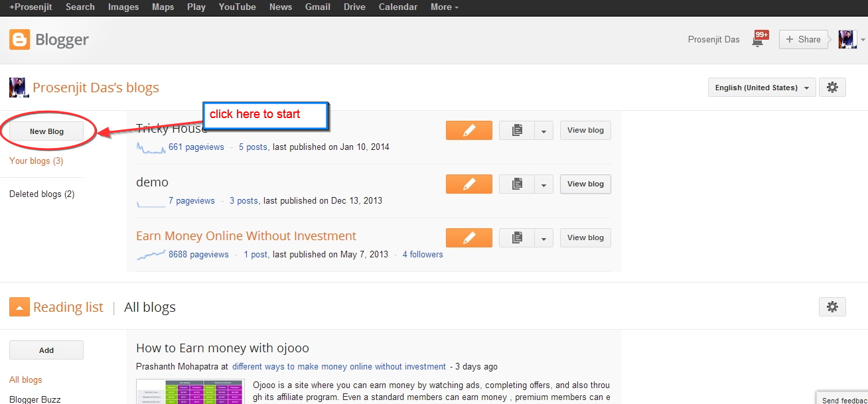868x404 pixels.
Task: View blog for demo
Action: coord(585,184)
